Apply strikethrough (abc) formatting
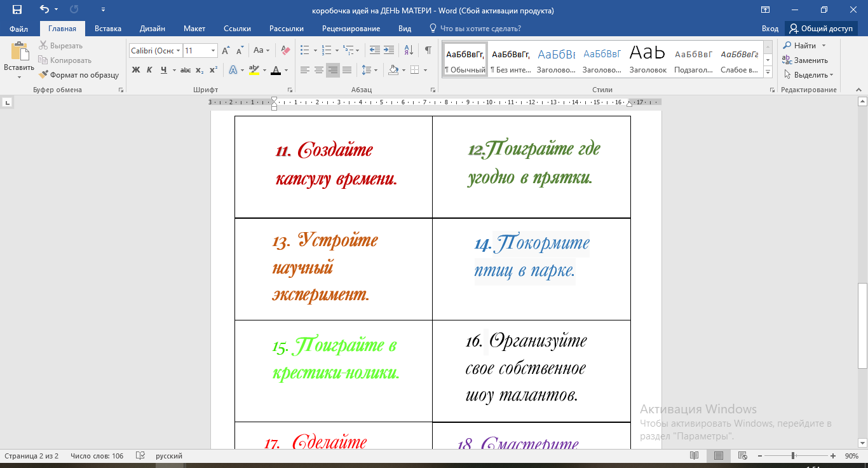Image resolution: width=868 pixels, height=468 pixels. pyautogui.click(x=186, y=70)
